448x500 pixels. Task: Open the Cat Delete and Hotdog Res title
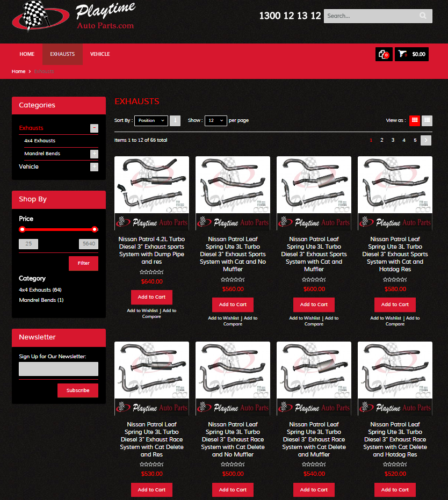(x=395, y=439)
